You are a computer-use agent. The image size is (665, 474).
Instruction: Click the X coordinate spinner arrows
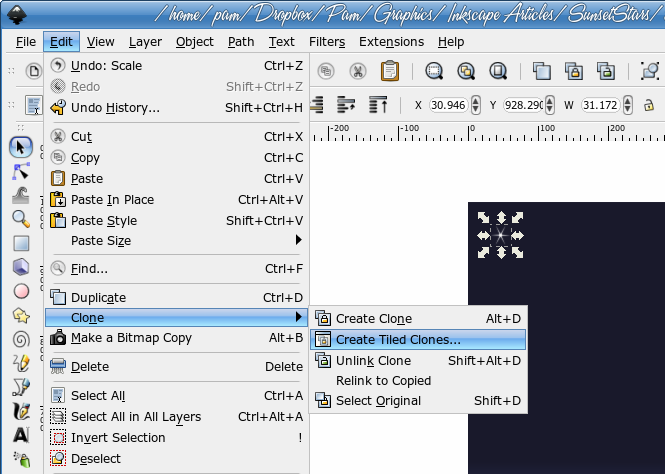(x=475, y=105)
